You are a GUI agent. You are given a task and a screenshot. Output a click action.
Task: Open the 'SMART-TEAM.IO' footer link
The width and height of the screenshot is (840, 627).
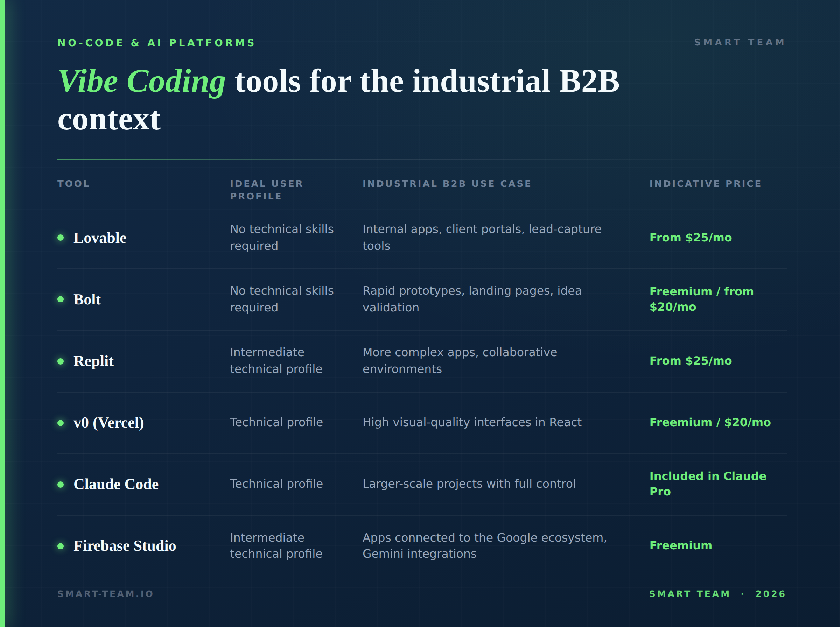coord(105,594)
